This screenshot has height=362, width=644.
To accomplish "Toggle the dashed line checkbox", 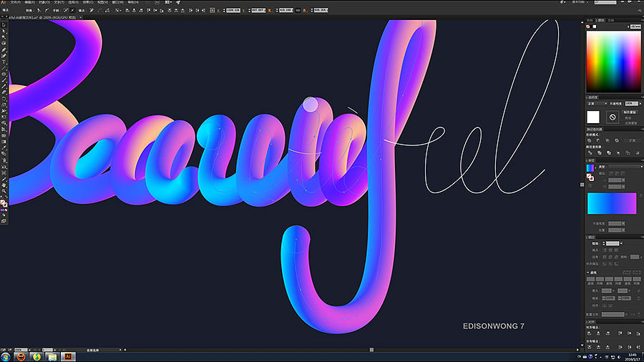I will click(x=588, y=273).
